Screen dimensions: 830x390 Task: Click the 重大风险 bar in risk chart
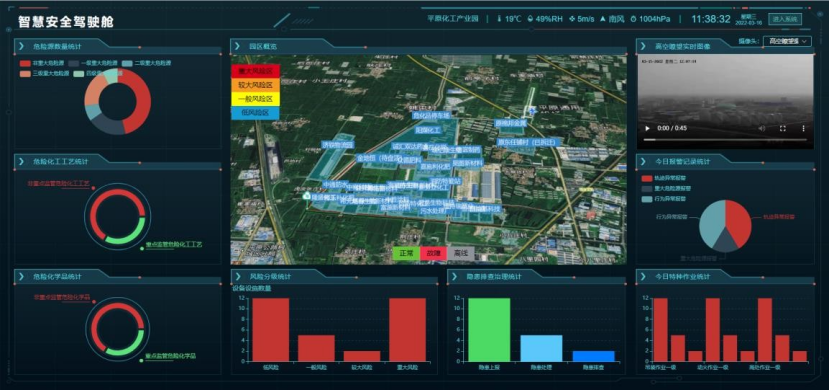408,329
